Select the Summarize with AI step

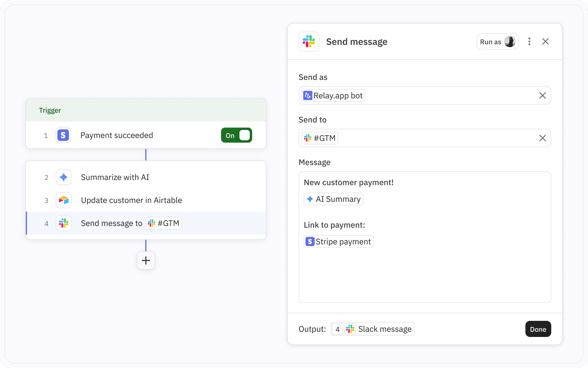point(115,177)
